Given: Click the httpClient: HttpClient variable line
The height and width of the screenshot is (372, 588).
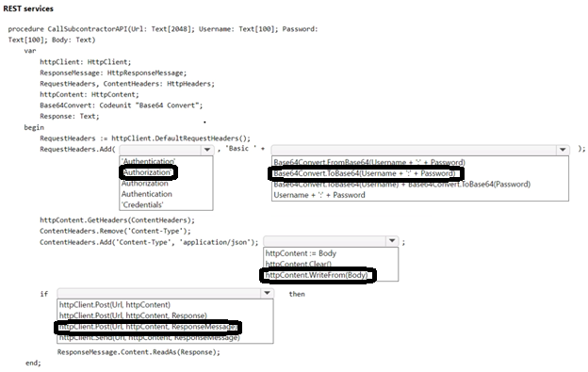Looking at the screenshot, I should [x=86, y=62].
